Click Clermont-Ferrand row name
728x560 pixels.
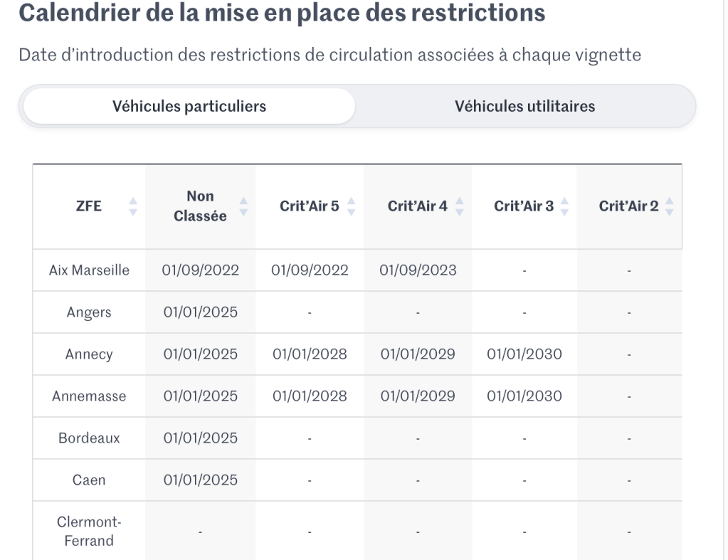coord(89,531)
